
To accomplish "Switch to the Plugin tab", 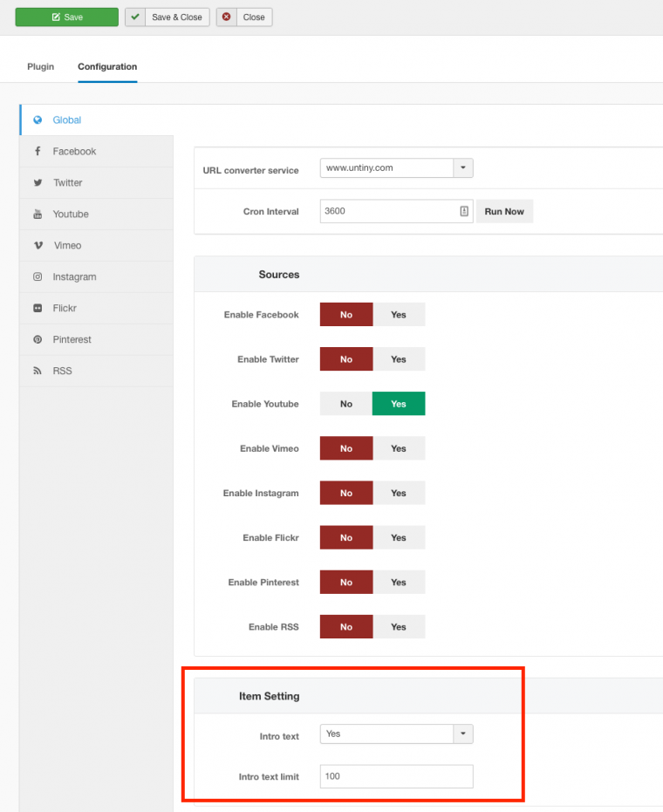I will coord(40,67).
